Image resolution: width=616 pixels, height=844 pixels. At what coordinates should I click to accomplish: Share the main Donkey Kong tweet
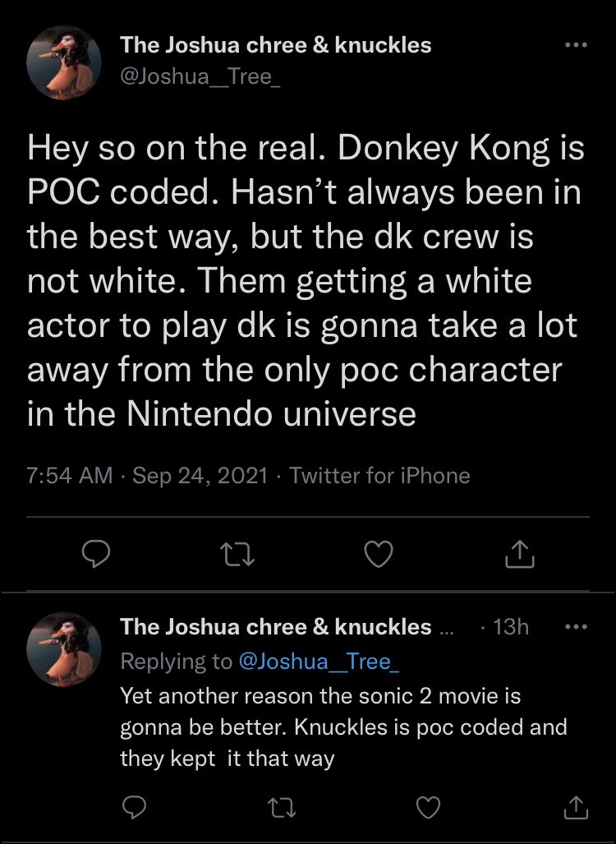tap(520, 554)
